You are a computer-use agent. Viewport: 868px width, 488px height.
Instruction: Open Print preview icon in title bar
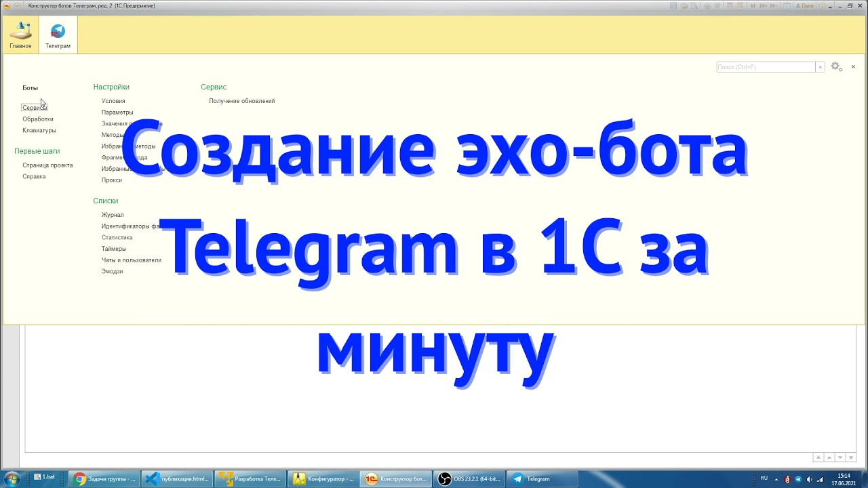click(694, 5)
